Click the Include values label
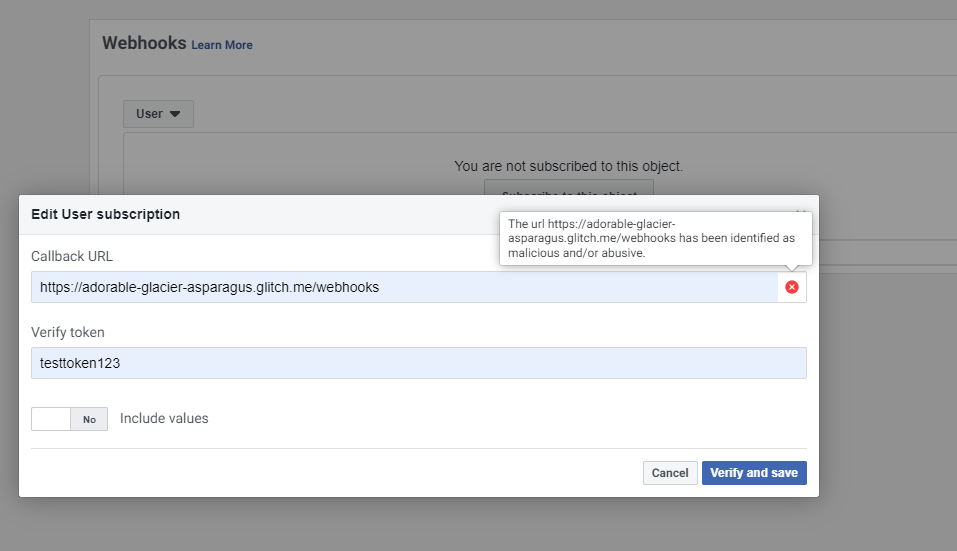957x551 pixels. pos(164,419)
